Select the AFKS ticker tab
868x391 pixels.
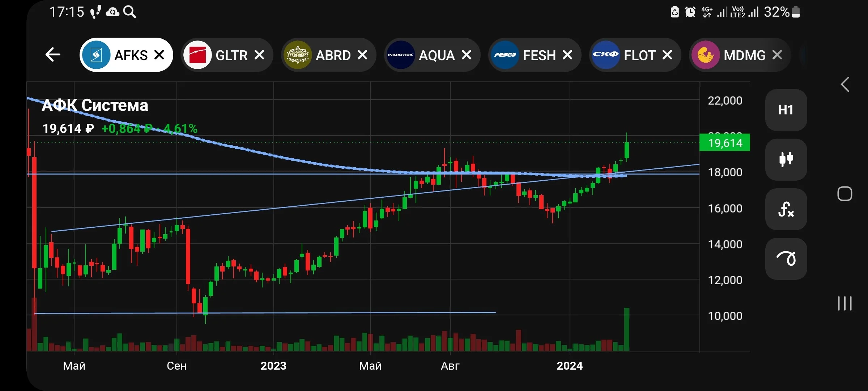pos(126,55)
